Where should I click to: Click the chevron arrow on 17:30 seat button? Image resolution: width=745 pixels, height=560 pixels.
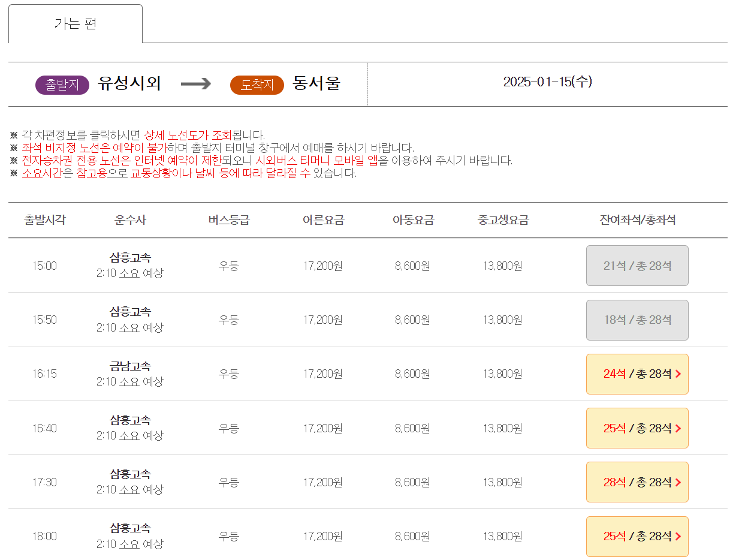678,482
